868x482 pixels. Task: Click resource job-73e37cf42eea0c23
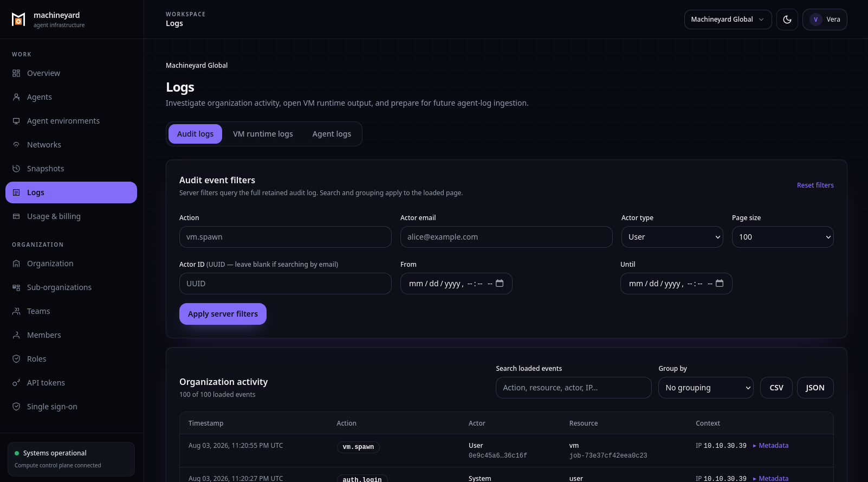608,455
